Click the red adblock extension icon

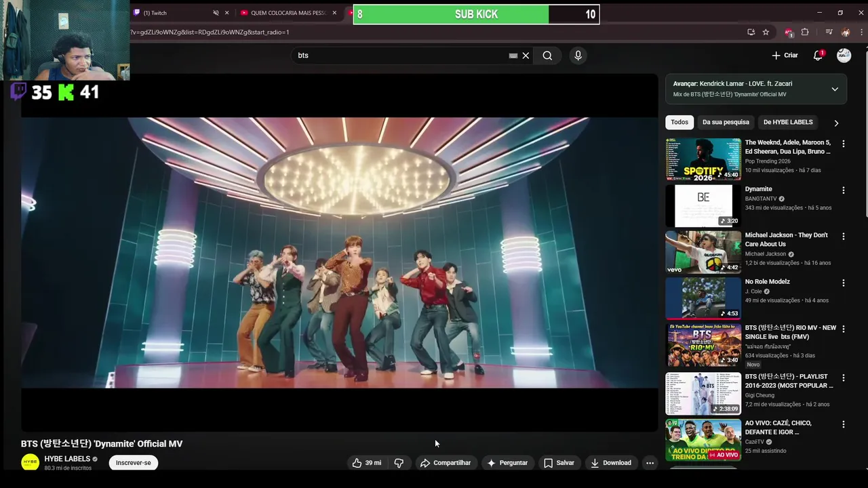pos(789,32)
